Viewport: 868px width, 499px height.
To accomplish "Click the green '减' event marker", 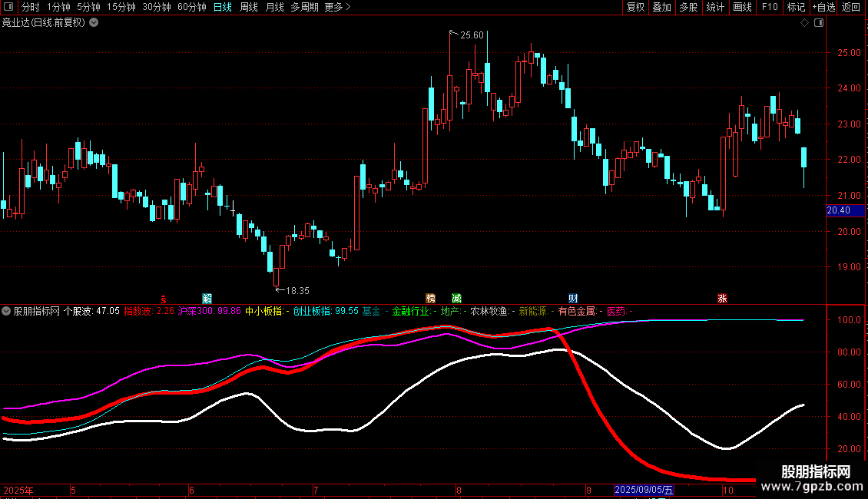I will tap(456, 298).
